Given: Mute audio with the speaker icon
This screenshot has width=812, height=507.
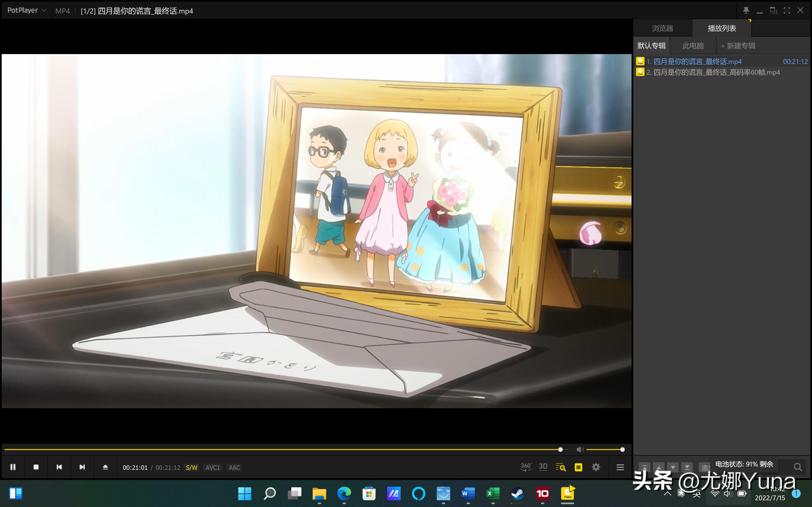Looking at the screenshot, I should [x=580, y=450].
